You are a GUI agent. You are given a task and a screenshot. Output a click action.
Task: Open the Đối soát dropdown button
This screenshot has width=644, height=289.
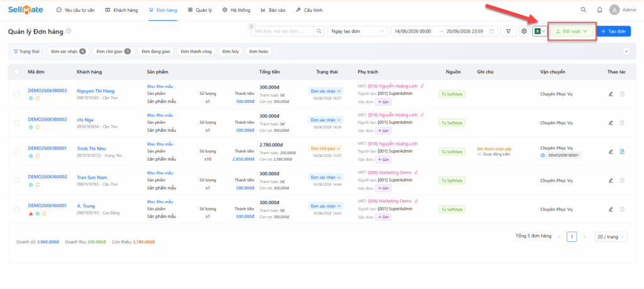pos(571,31)
